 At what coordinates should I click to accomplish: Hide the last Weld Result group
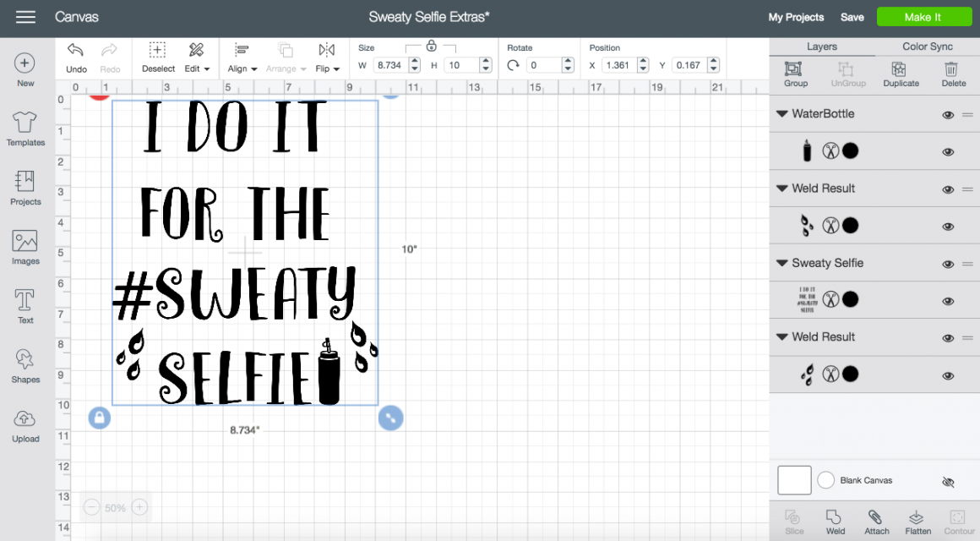click(x=948, y=338)
